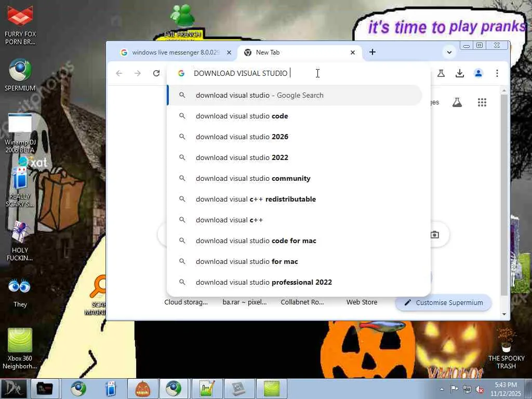Click Customise Supermium button

444,303
